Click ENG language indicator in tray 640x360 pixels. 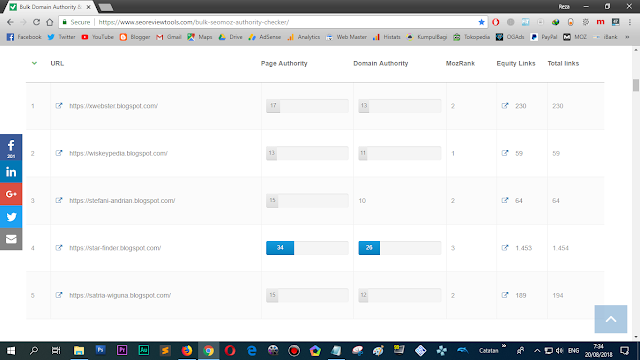[x=573, y=351]
